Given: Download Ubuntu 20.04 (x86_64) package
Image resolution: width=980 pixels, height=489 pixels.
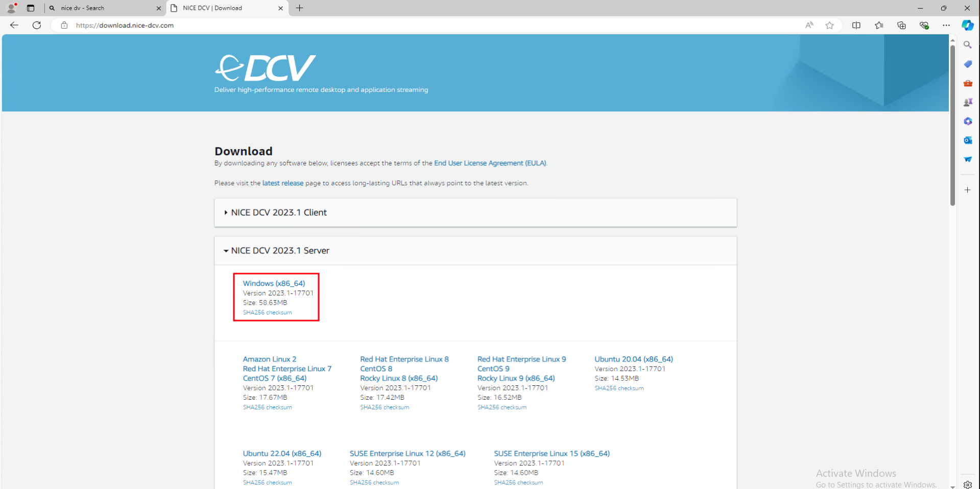Looking at the screenshot, I should (634, 359).
